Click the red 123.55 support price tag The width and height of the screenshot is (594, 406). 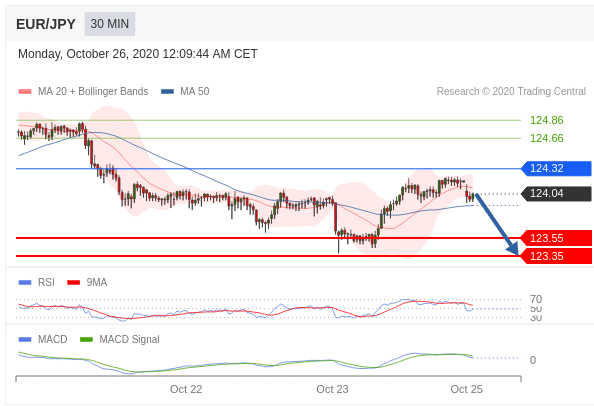point(556,238)
